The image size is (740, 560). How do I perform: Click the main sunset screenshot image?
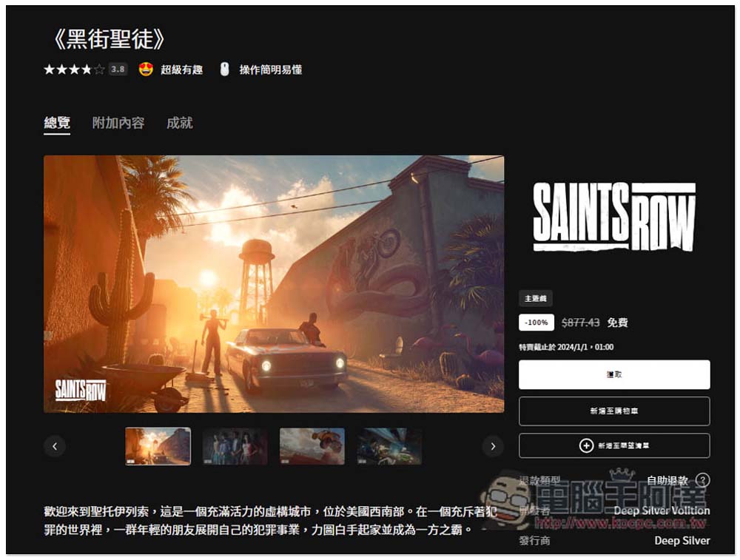pyautogui.click(x=274, y=284)
